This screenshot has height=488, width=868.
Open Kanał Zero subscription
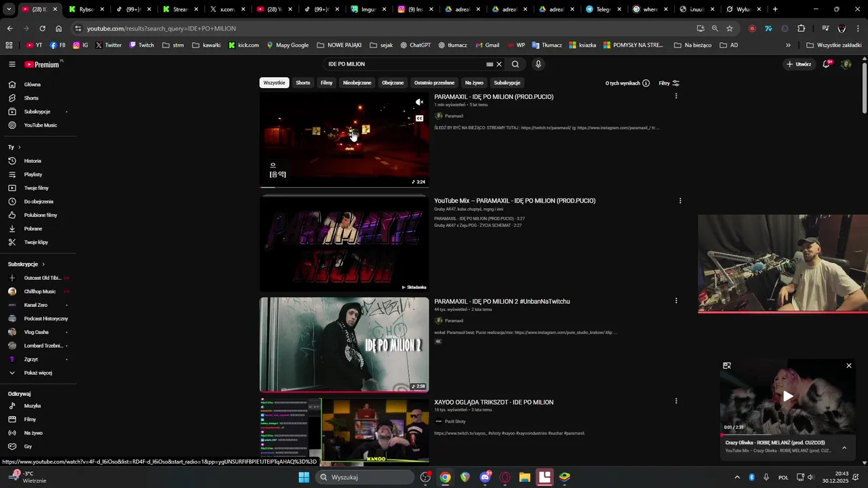(x=39, y=305)
